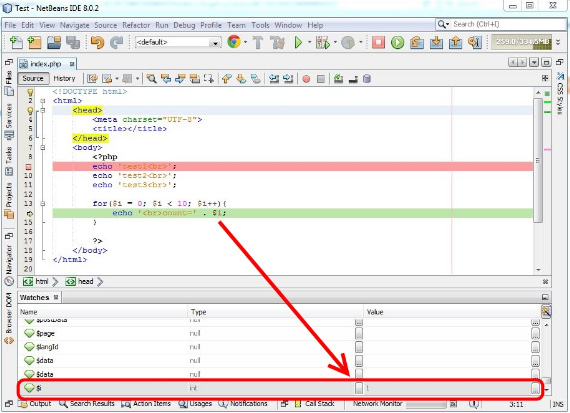Image resolution: width=570 pixels, height=413 pixels.
Task: Open the Run Project dropdown arrow
Action: pyautogui.click(x=309, y=42)
